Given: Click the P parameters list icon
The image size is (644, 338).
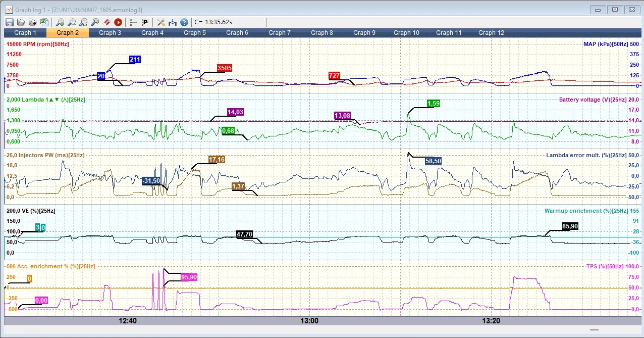Looking at the screenshot, I should 145,22.
